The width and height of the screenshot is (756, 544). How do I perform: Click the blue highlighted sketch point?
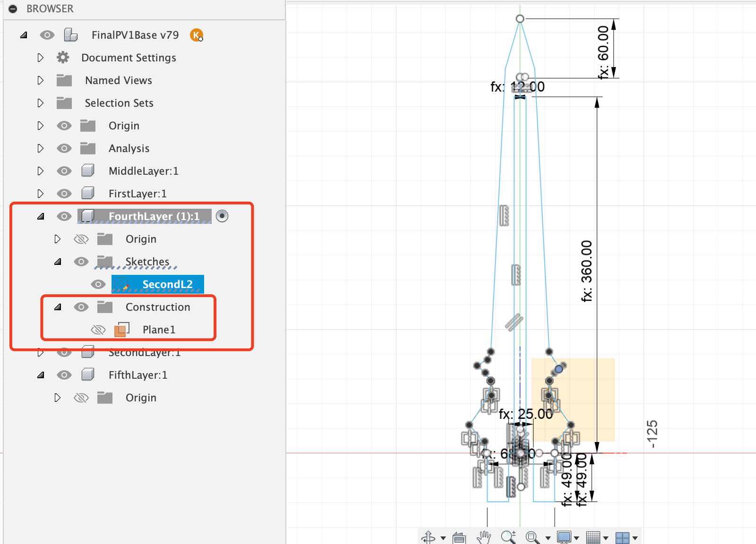click(x=559, y=369)
